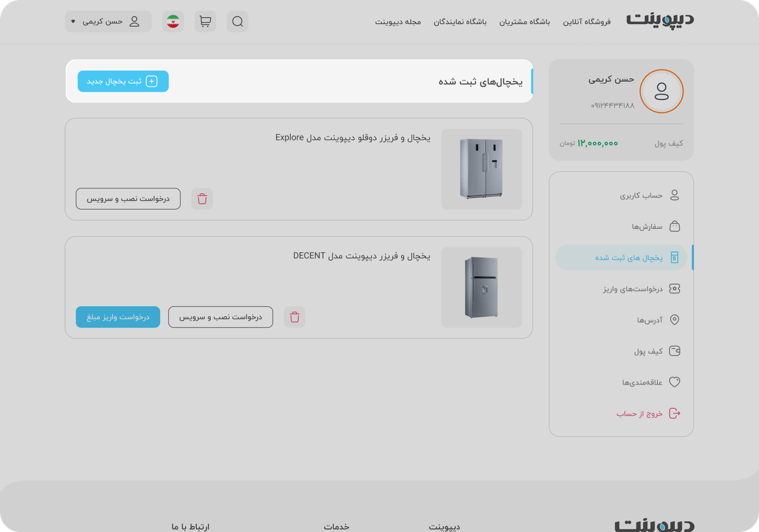The height and width of the screenshot is (532, 759).
Task: Click سفارش‌ها bag icon in sidebar
Action: point(674,226)
